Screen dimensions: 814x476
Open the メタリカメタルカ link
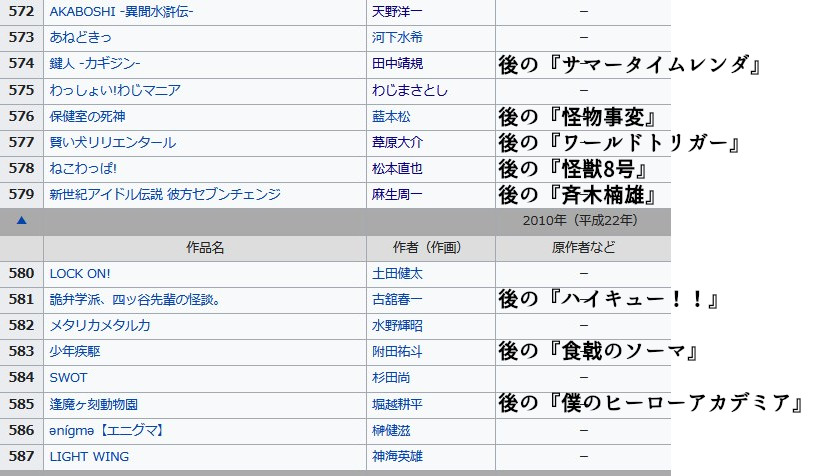click(x=100, y=325)
